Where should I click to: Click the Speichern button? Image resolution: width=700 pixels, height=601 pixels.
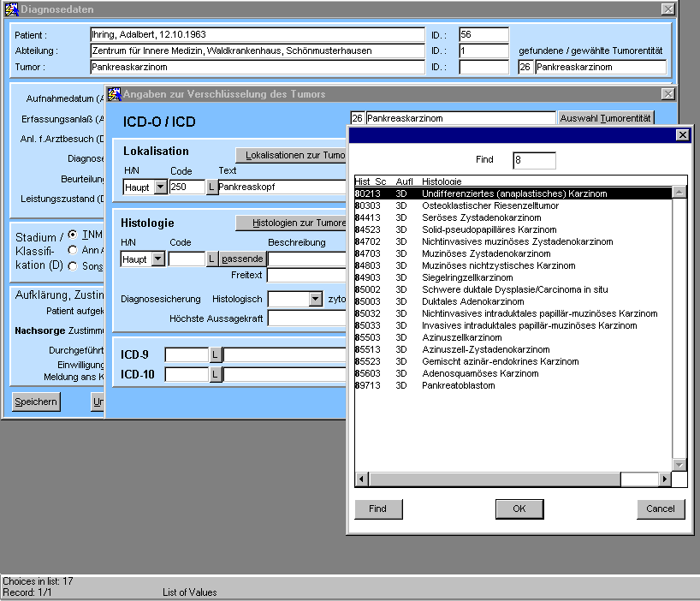coord(36,402)
